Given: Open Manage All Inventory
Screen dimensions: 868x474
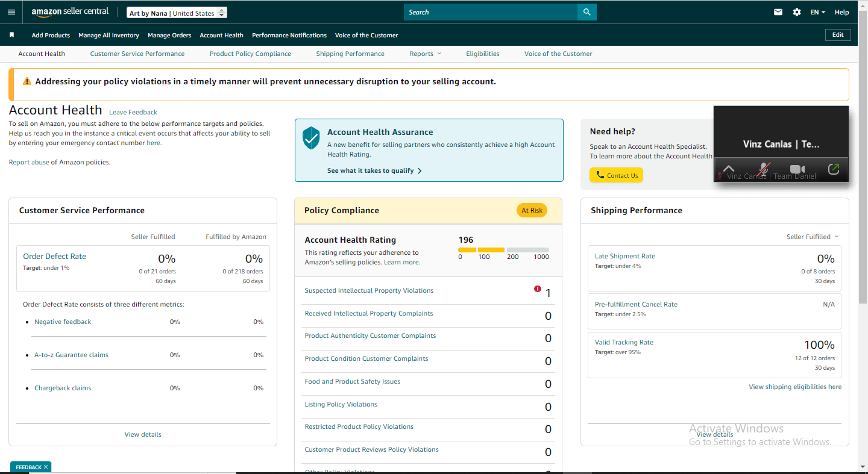Looking at the screenshot, I should (x=108, y=35).
